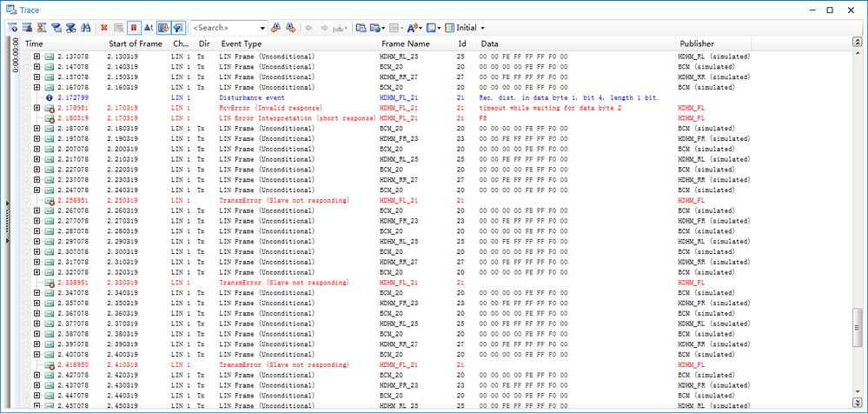Image resolution: width=868 pixels, height=414 pixels.
Task: Toggle chronological display mode button
Action: click(163, 27)
